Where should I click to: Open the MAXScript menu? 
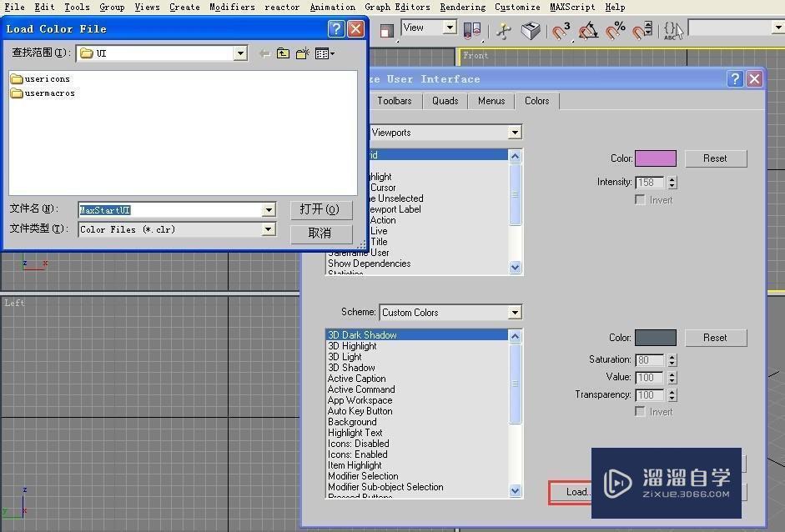point(573,7)
